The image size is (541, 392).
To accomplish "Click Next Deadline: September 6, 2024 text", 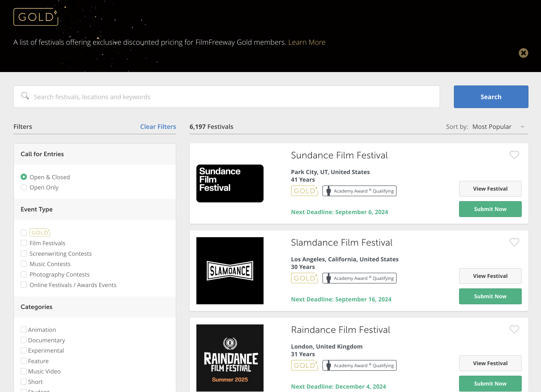I will click(x=339, y=212).
